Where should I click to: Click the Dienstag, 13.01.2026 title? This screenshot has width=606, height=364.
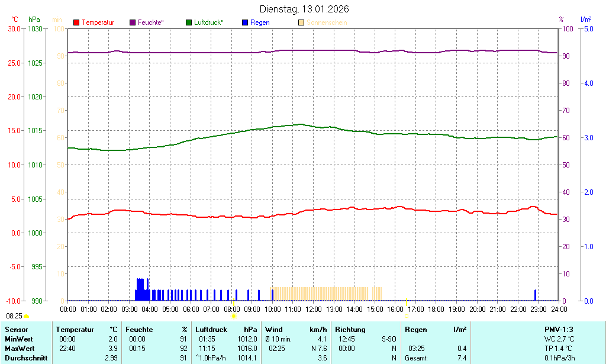point(305,9)
